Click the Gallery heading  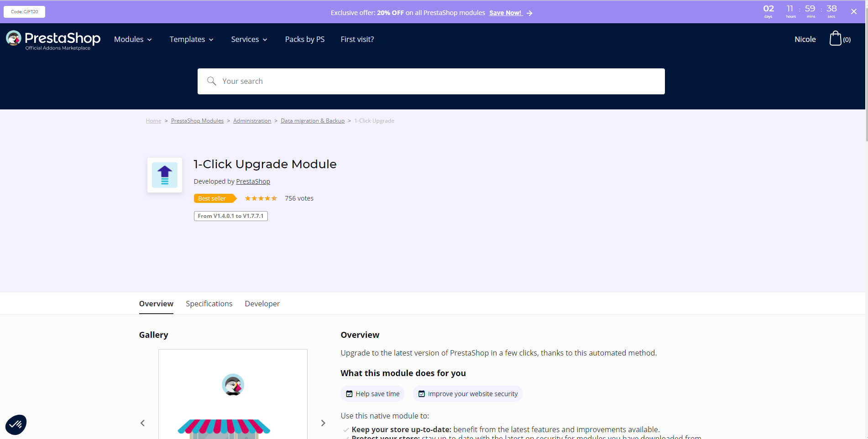pos(154,335)
